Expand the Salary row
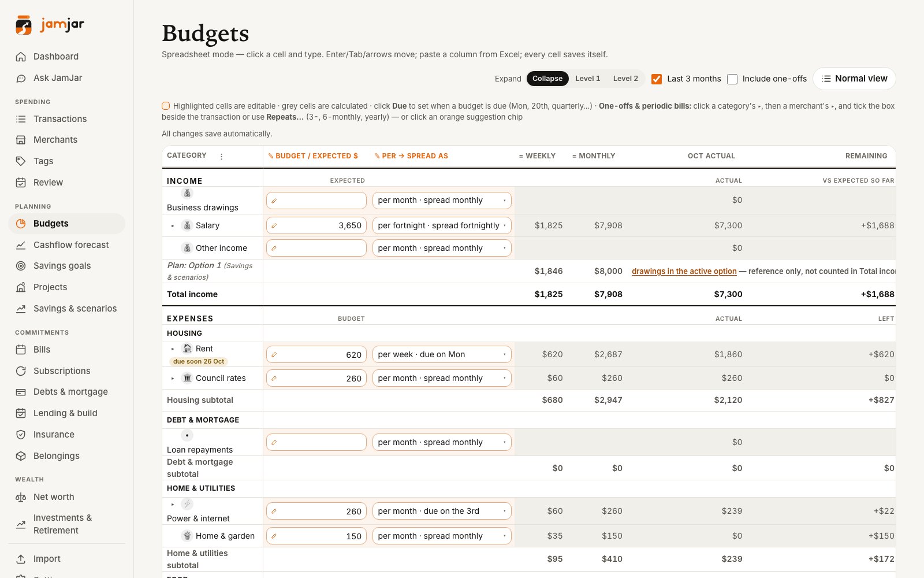 click(173, 226)
